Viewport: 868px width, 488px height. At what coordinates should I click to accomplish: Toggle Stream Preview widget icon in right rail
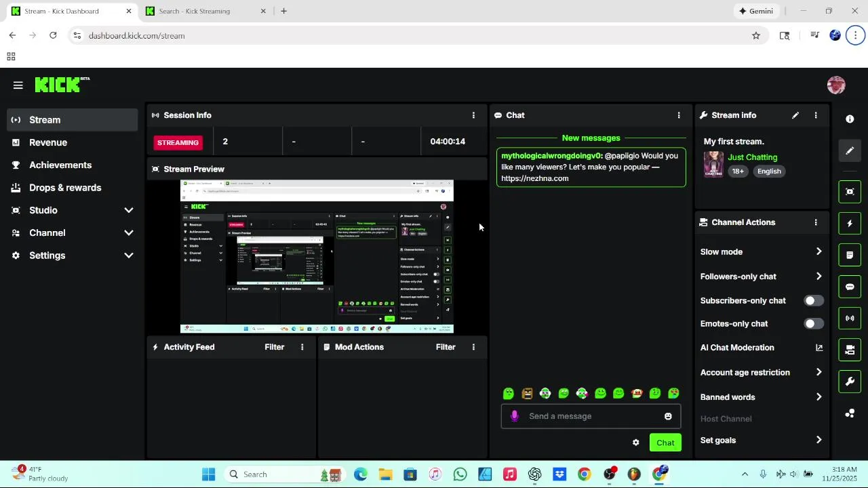[x=850, y=192]
